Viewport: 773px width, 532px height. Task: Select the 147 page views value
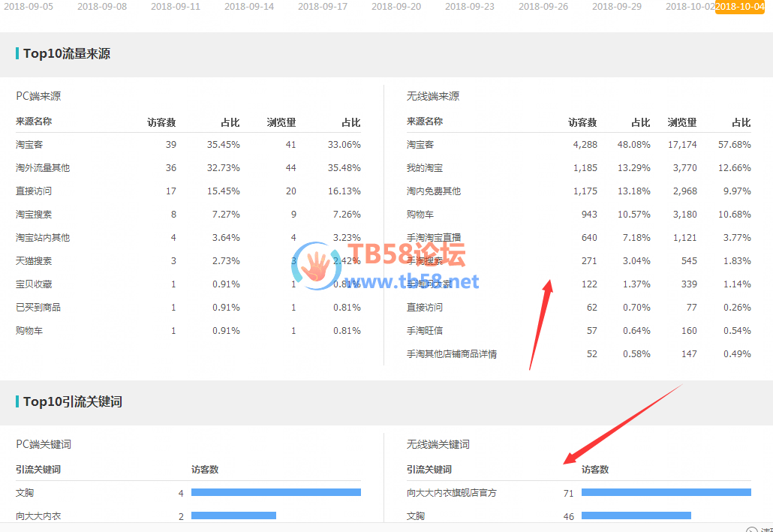click(x=689, y=354)
